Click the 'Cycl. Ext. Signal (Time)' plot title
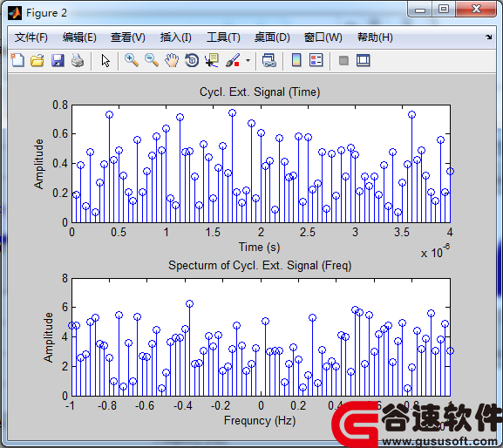Viewport: 503px width, 448px height. click(x=260, y=92)
